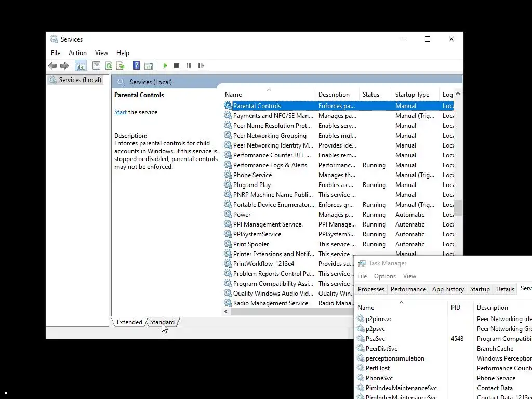
Task: Sort Task Manager list by Name column
Action: tap(402, 308)
